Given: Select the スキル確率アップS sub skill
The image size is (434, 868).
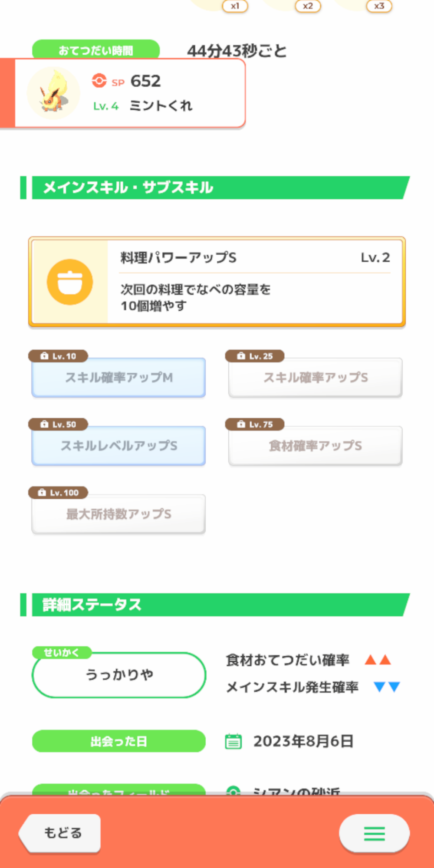Looking at the screenshot, I should pos(316,378).
